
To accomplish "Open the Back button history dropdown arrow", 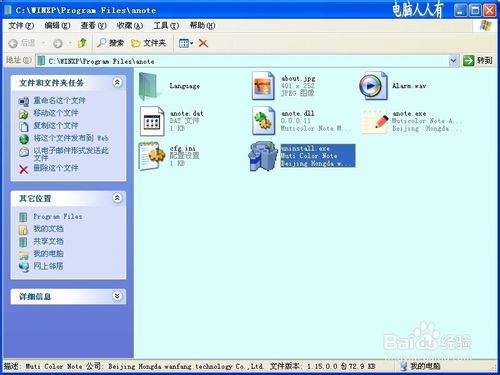I will pos(43,43).
